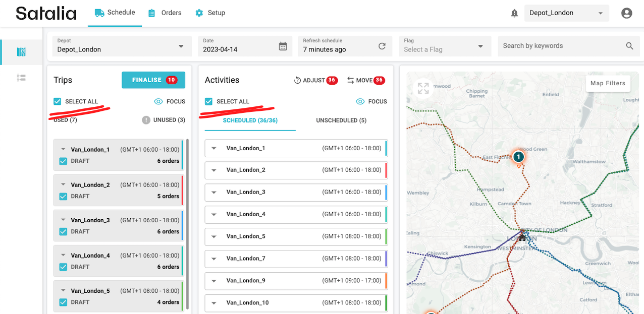The height and width of the screenshot is (314, 644).
Task: Click map stop marker number 1
Action: [518, 157]
